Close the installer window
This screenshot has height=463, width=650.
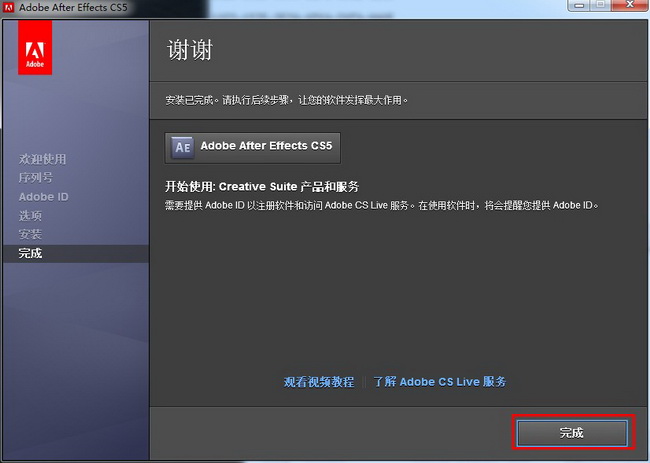pyautogui.click(x=630, y=5)
